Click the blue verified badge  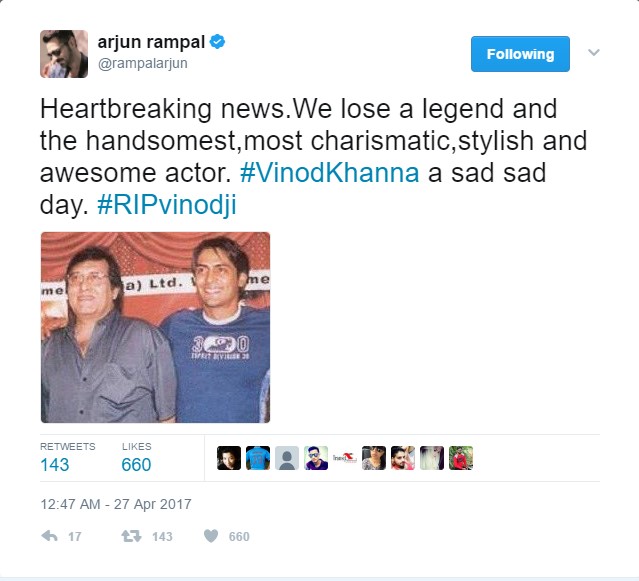pos(217,42)
